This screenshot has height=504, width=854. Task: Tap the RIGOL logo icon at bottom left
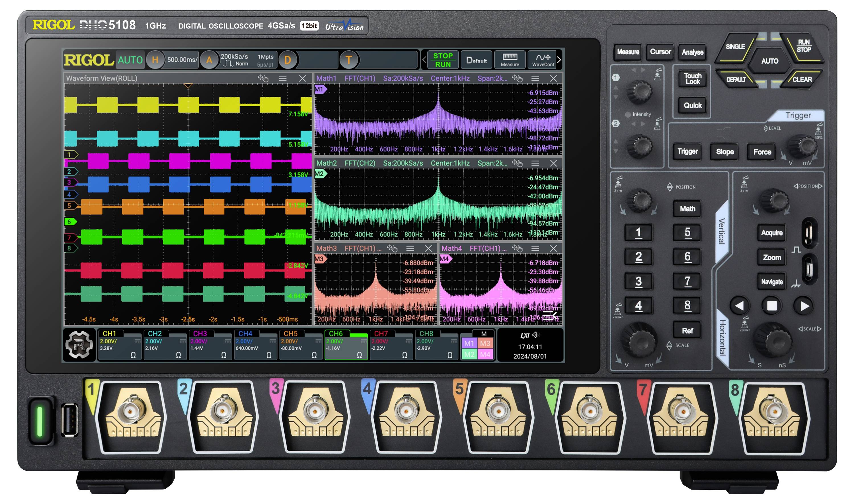(79, 344)
